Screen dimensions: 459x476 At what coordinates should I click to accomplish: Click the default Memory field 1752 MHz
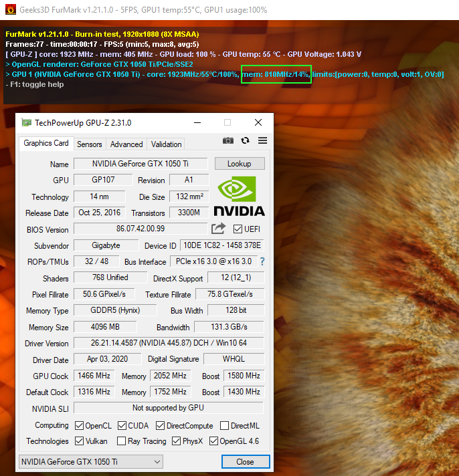[x=170, y=392]
